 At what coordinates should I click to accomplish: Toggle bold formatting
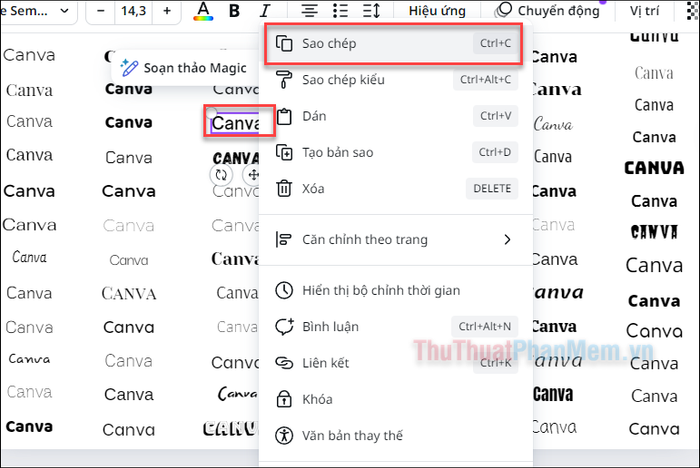coord(234,11)
